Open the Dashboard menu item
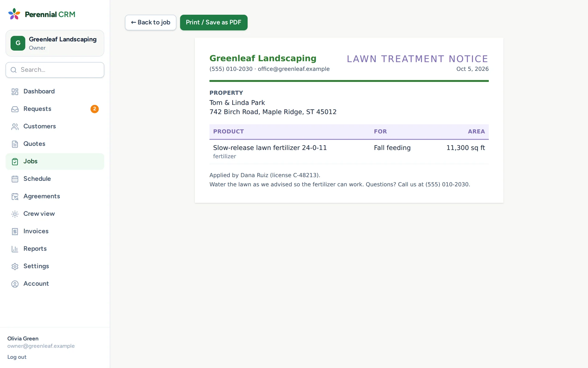This screenshot has width=588, height=368. [55, 91]
